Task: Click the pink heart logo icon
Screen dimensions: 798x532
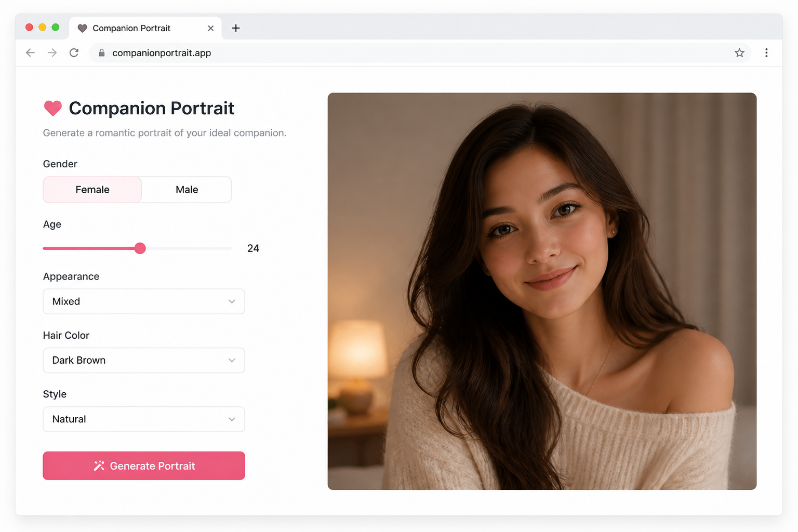Action: tap(52, 108)
